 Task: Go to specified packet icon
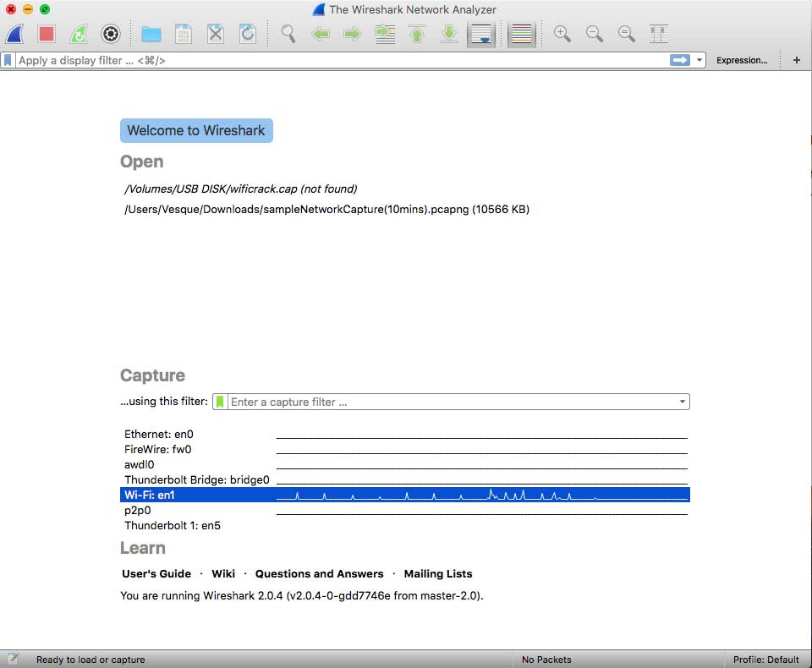[x=386, y=34]
